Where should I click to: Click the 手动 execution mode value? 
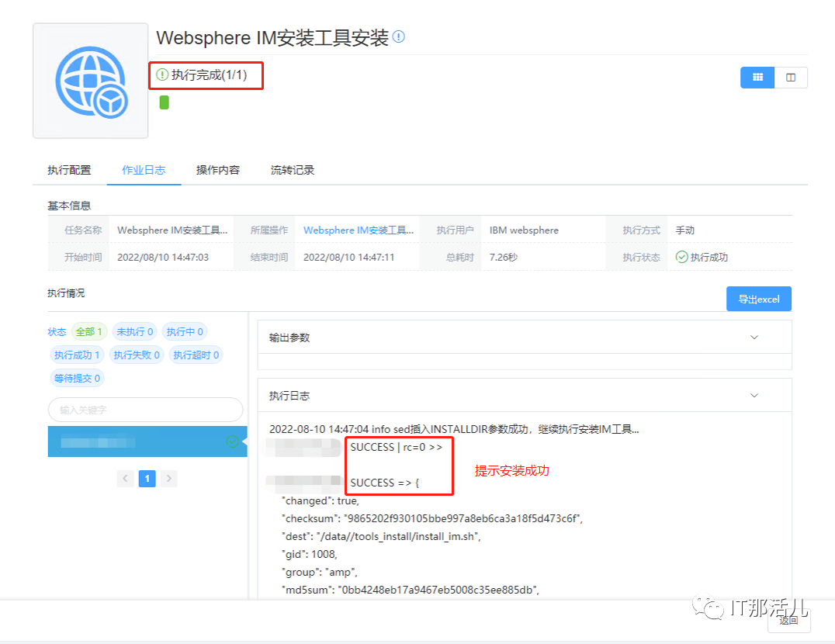point(684,230)
